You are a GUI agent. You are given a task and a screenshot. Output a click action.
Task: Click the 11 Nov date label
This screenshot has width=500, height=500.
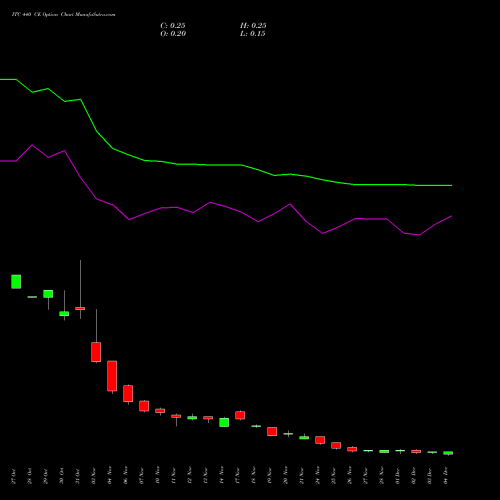[174, 476]
